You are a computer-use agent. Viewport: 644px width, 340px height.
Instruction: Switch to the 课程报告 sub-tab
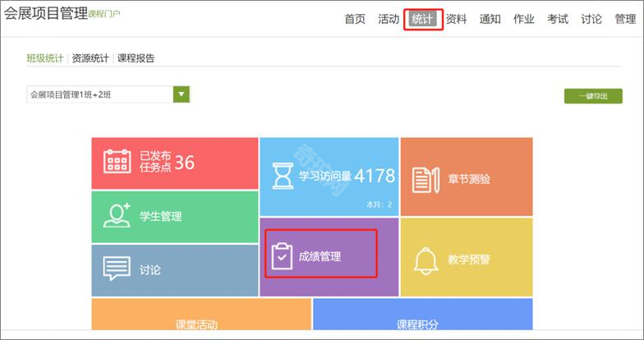(x=136, y=58)
